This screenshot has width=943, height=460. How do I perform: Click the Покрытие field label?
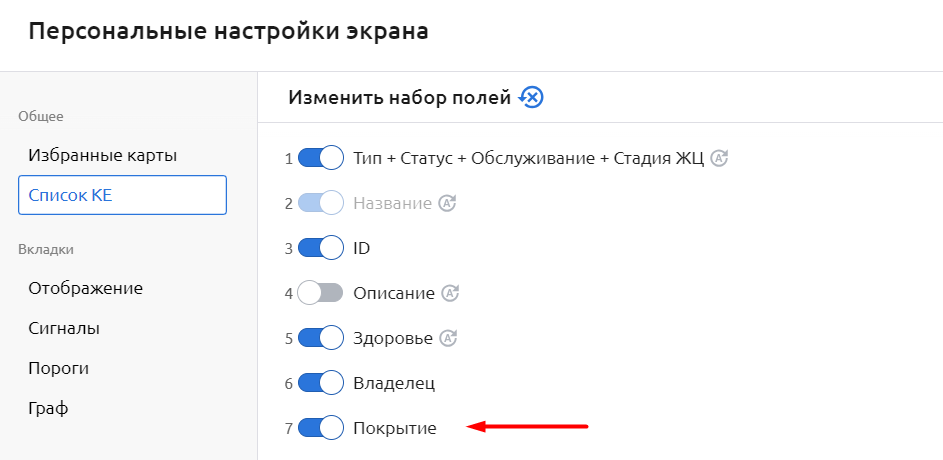[395, 428]
